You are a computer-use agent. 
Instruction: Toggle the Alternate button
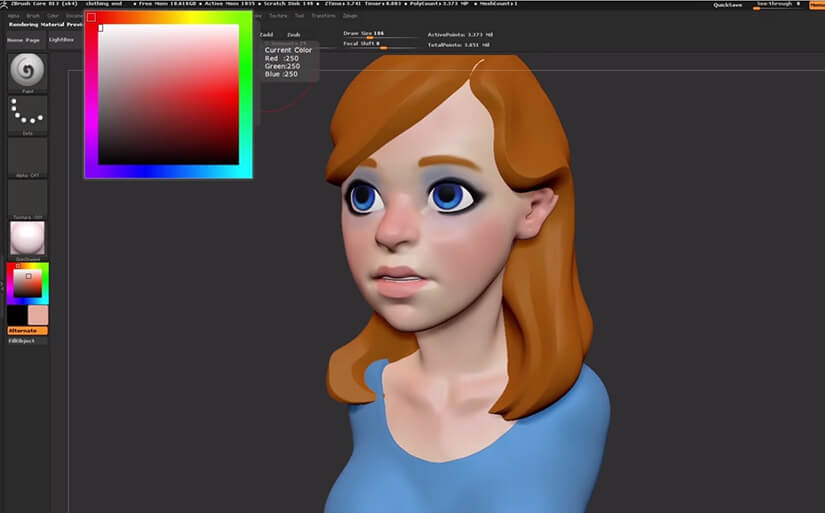[x=27, y=330]
